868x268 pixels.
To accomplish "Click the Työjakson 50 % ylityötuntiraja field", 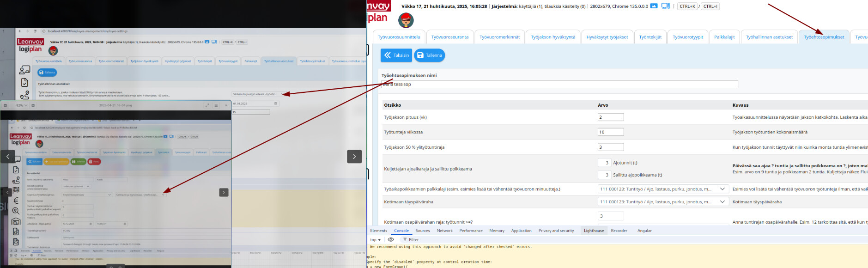I will pos(611,147).
